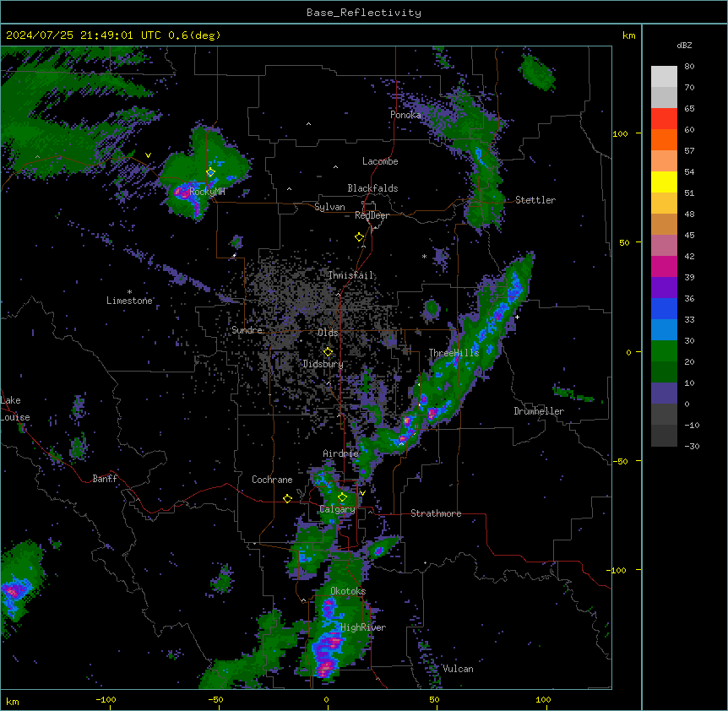The width and height of the screenshot is (728, 711).
Task: Click the Stettler city label
Action: tap(535, 200)
